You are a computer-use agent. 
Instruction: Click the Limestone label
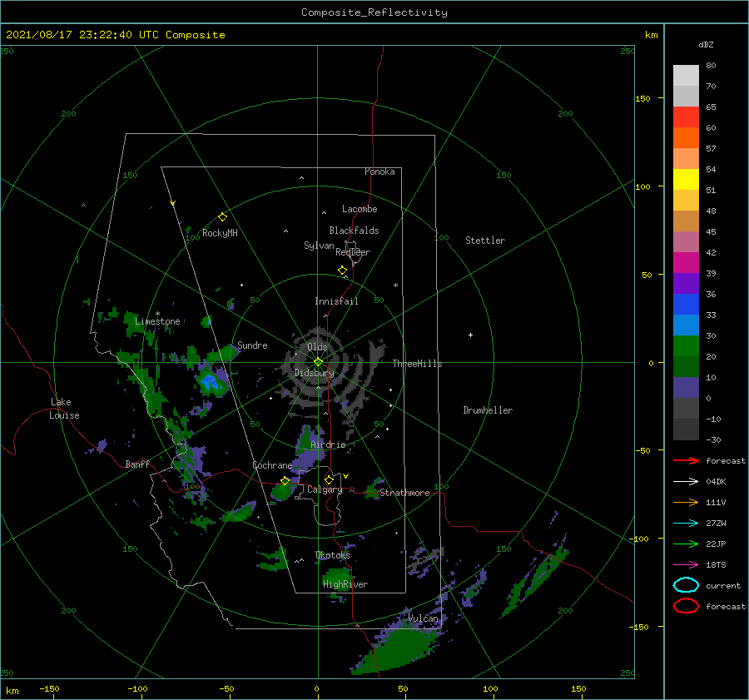coord(157,321)
